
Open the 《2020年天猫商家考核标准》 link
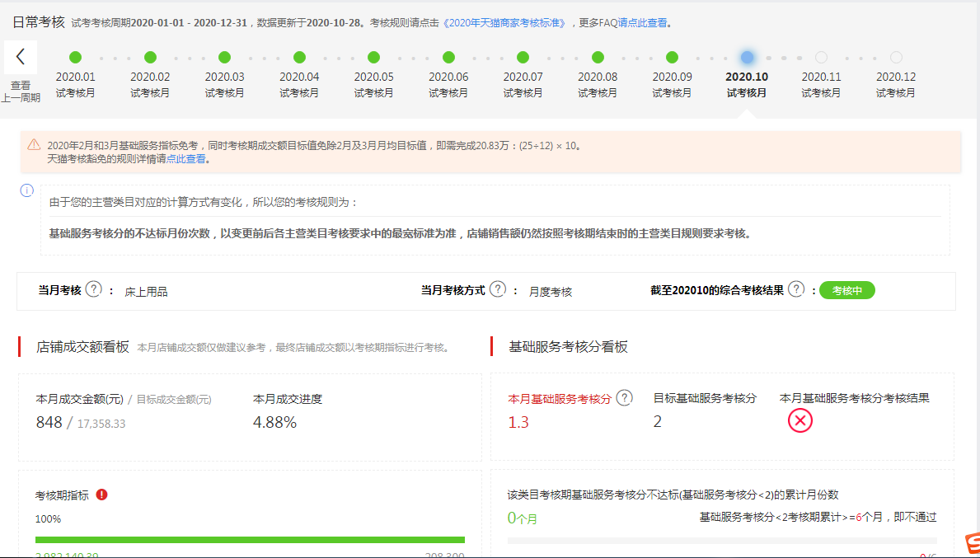tap(505, 23)
